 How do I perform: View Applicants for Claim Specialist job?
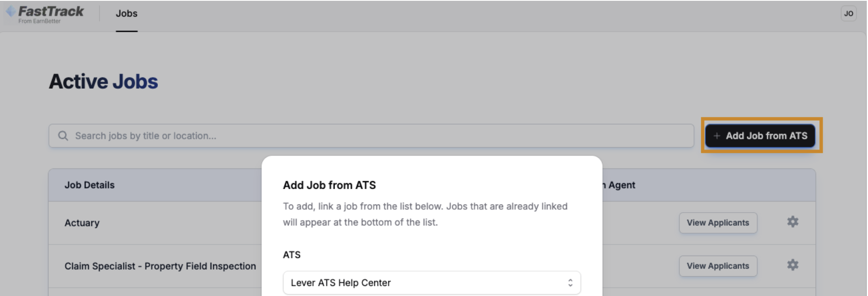(718, 266)
